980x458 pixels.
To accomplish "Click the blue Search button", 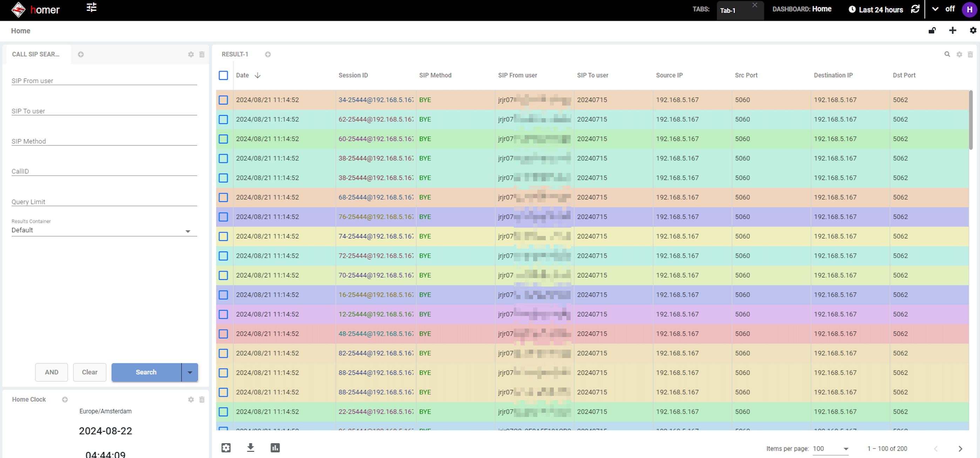I will pyautogui.click(x=146, y=372).
